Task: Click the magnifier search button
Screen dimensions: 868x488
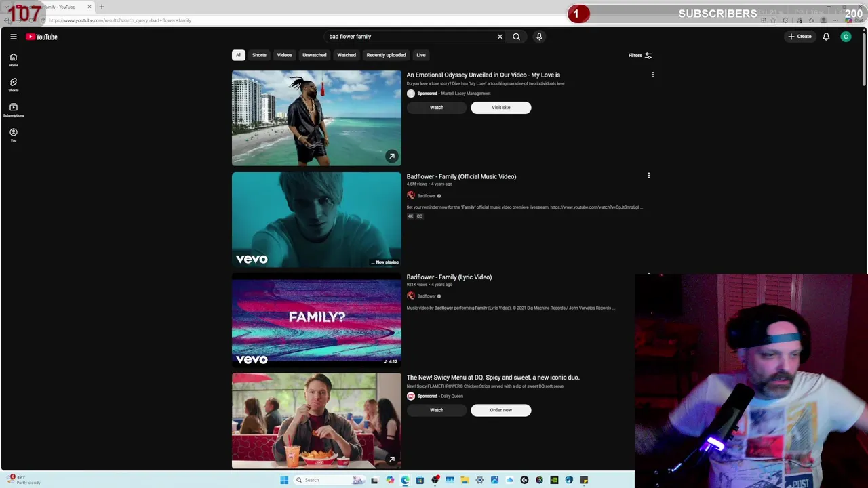Action: point(516,37)
